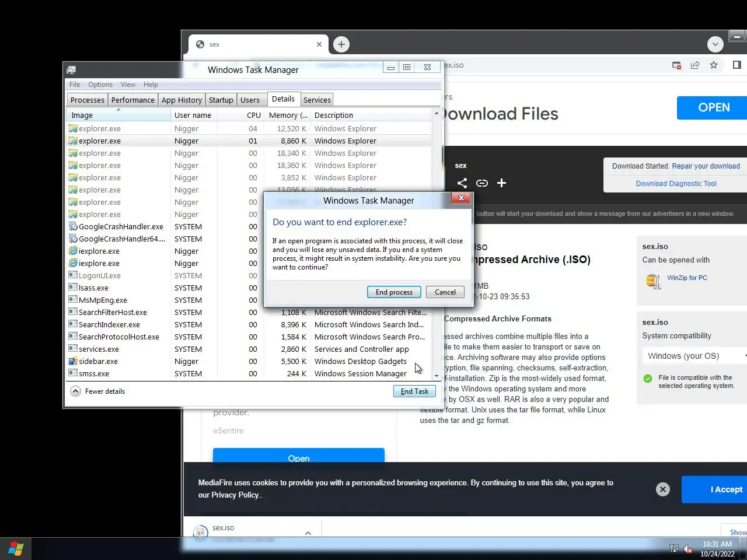Switch to the Processes tab
This screenshot has width=747, height=560.
(88, 100)
